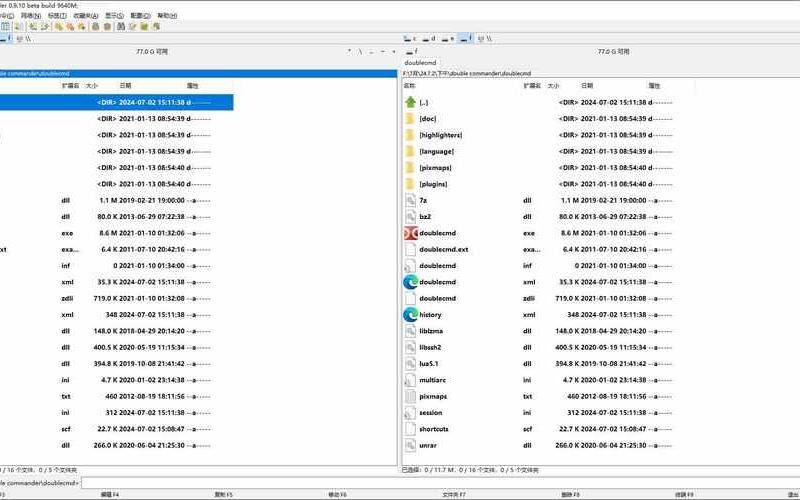Click the F6 move button
The height and width of the screenshot is (500, 800).
337,495
